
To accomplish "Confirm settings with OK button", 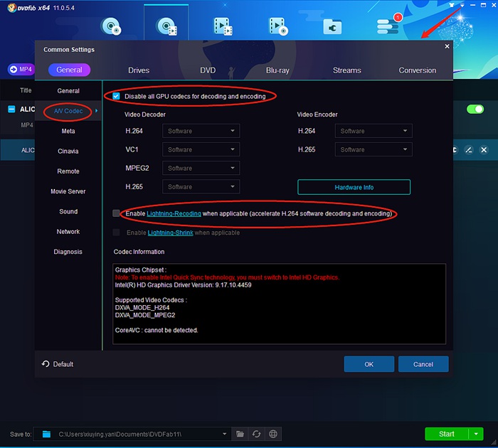I will 369,364.
